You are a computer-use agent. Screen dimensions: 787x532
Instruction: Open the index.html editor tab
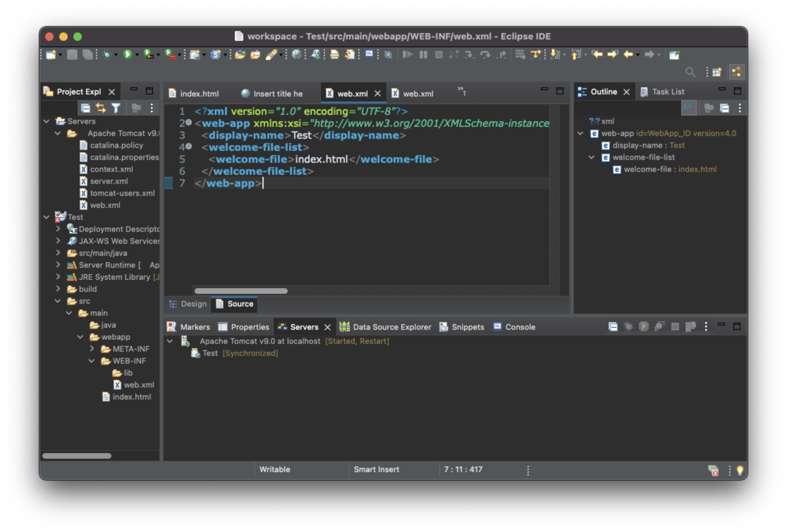click(199, 94)
